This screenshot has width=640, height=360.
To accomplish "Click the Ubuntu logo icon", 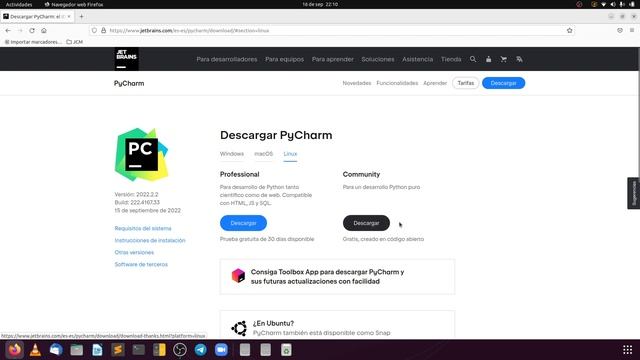I will tap(239, 328).
